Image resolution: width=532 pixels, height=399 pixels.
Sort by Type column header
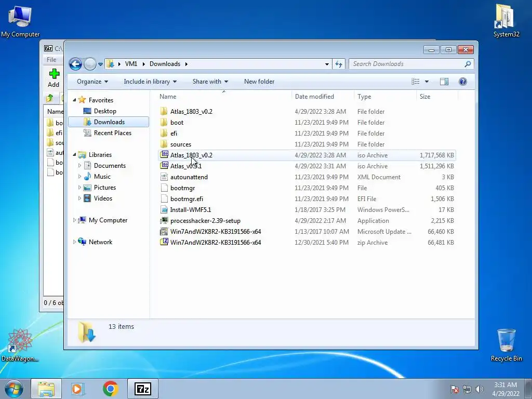click(385, 96)
